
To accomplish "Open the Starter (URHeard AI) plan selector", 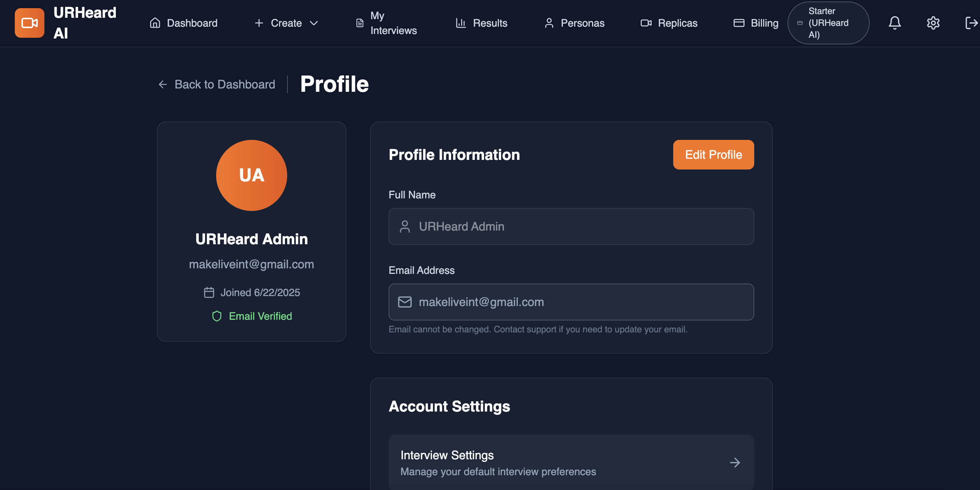I will pos(828,23).
